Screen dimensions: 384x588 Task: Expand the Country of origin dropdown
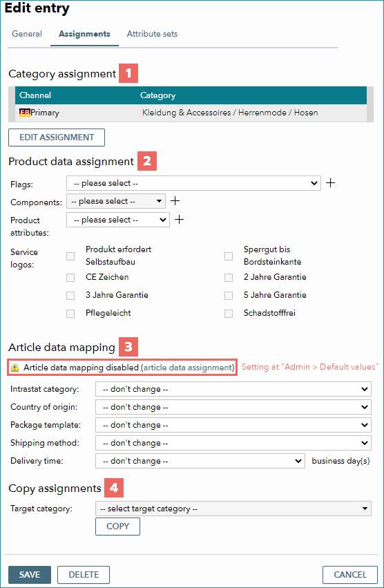pos(233,407)
